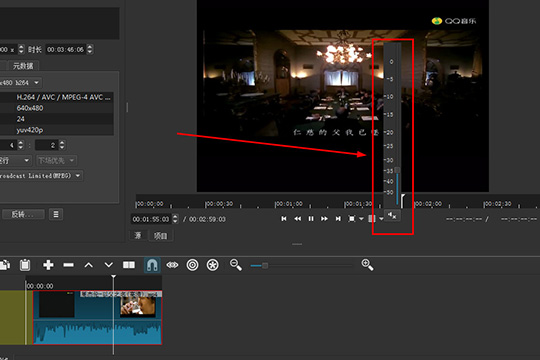Open the 480 h264 track dropdown
This screenshot has height=360, width=540.
[20, 83]
